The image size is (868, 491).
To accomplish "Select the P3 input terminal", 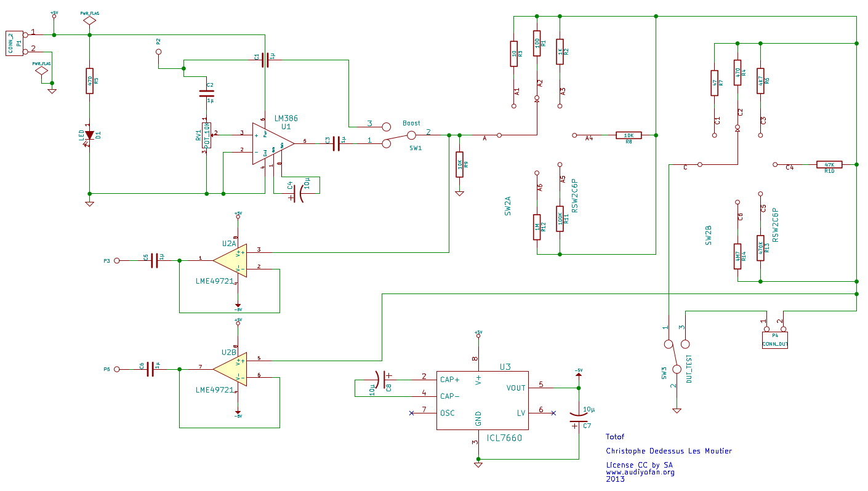I will pyautogui.click(x=117, y=261).
